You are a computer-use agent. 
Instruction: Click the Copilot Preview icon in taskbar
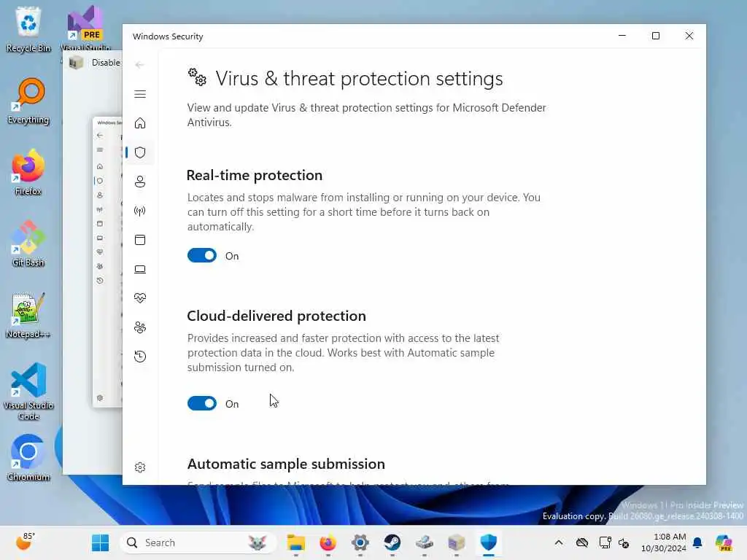pyautogui.click(x=724, y=542)
